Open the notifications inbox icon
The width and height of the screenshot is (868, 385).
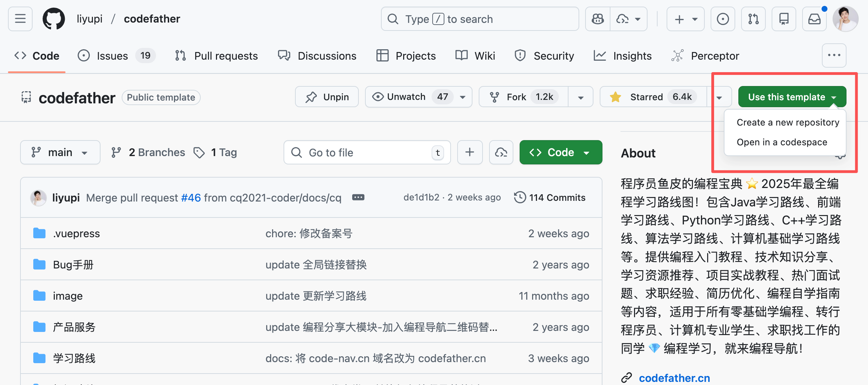[814, 19]
